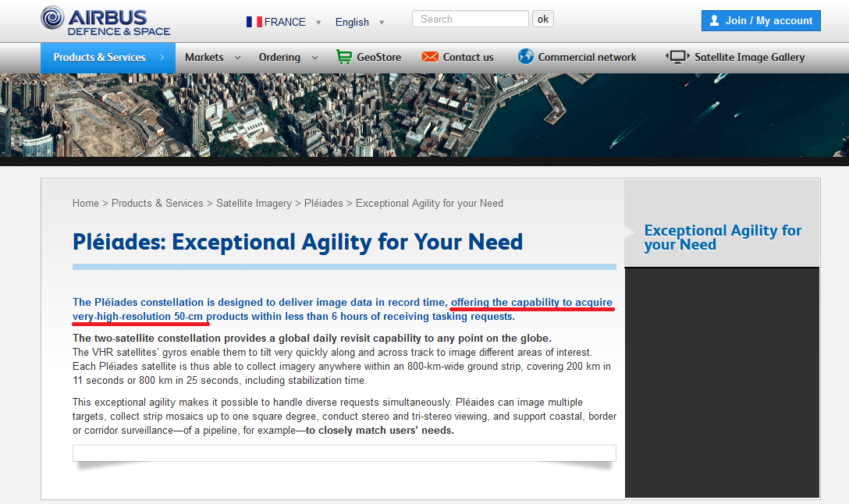The width and height of the screenshot is (849, 504).
Task: Click 'Exceptional Agility for your Need' breadcrumb text
Action: coord(429,204)
